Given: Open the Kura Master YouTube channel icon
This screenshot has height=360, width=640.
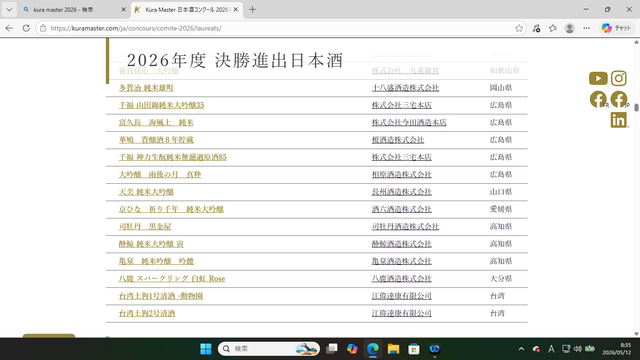Looking at the screenshot, I should point(598,78).
